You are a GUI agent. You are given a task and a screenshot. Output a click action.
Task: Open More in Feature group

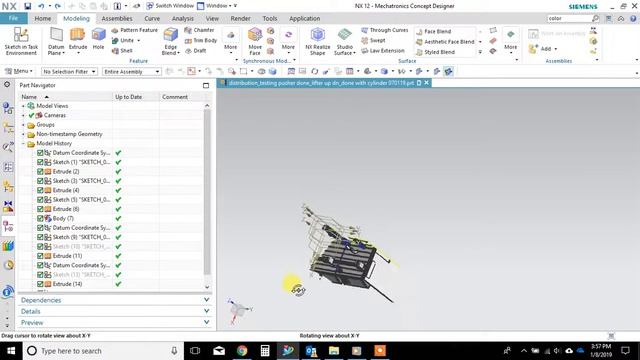[231, 41]
